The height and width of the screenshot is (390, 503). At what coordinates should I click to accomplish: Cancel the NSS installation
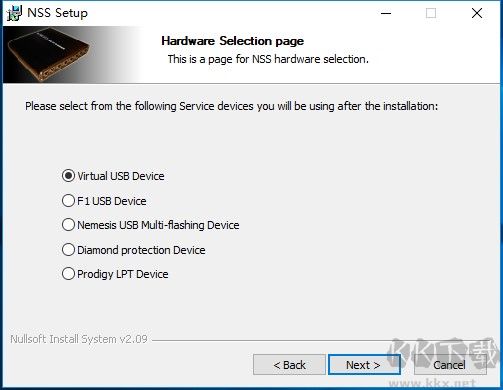pyautogui.click(x=450, y=365)
